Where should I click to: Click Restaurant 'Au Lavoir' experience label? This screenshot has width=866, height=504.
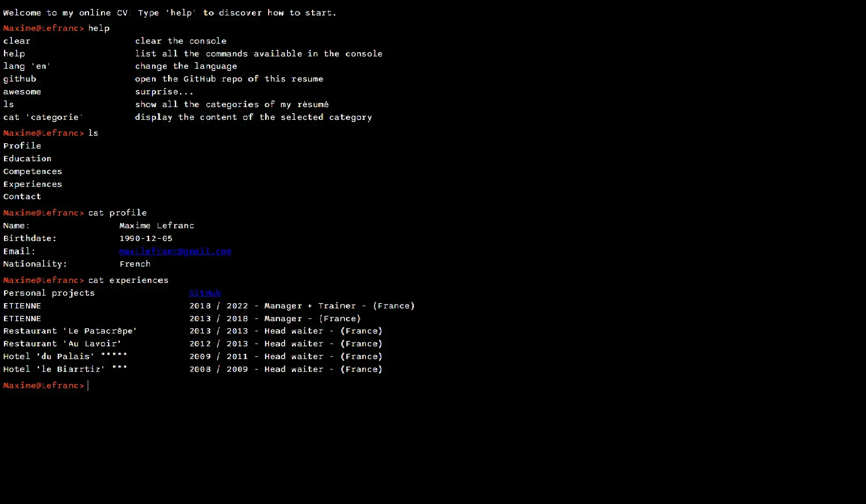pos(62,344)
